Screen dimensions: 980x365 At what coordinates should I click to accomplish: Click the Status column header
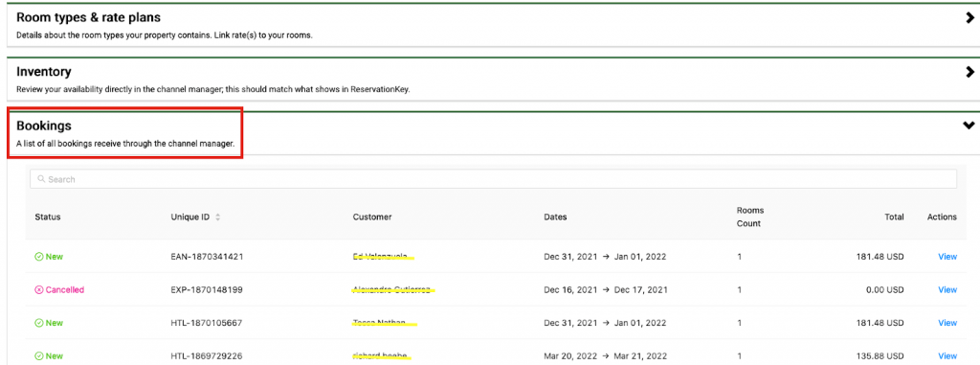[48, 217]
